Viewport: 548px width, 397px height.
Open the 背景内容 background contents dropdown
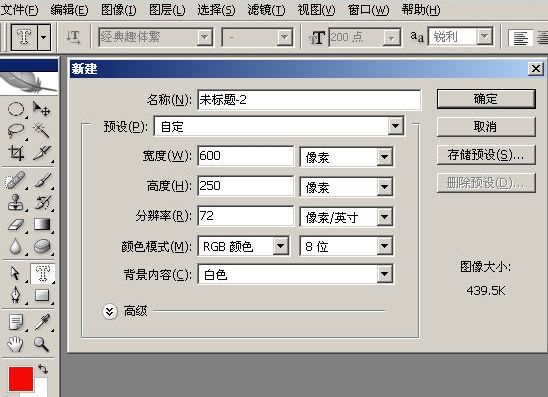point(384,274)
